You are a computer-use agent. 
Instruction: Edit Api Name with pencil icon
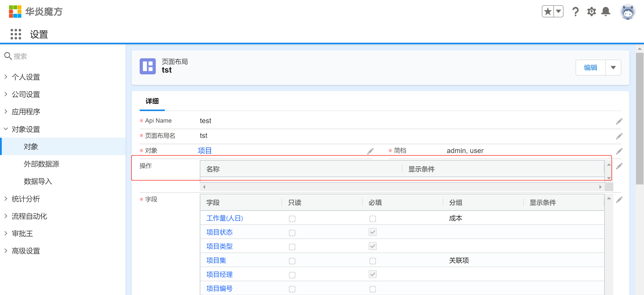(619, 121)
